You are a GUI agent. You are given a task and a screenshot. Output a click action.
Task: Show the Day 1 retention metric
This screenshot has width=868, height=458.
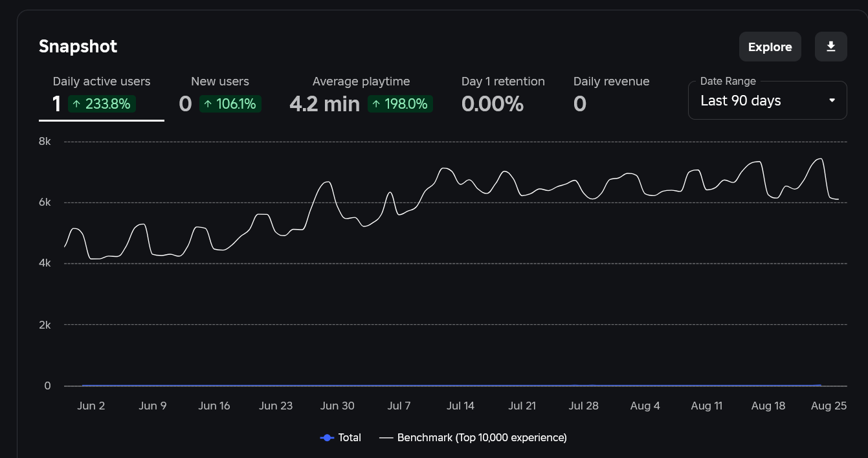[502, 82]
